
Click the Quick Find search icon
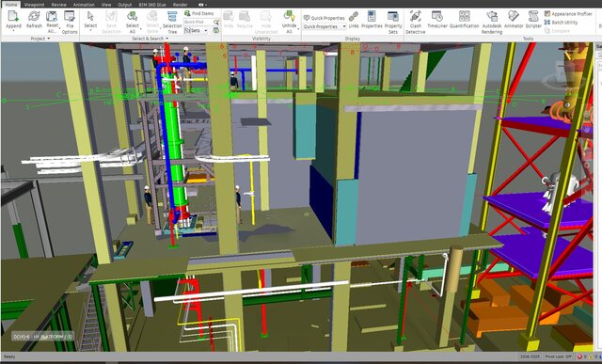pos(216,23)
